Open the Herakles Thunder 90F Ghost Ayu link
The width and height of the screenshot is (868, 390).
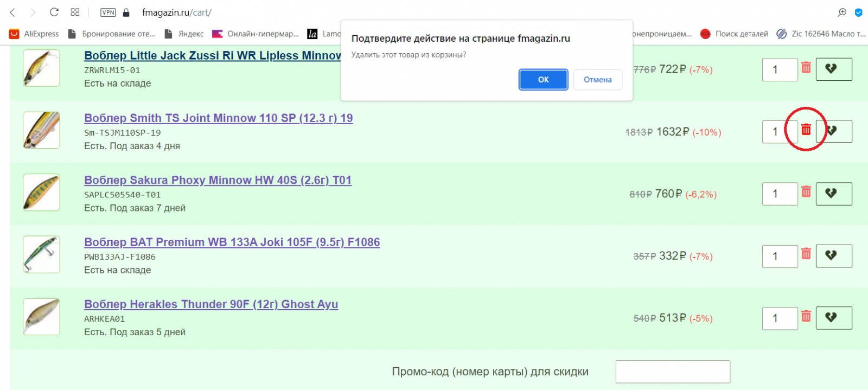(x=211, y=304)
